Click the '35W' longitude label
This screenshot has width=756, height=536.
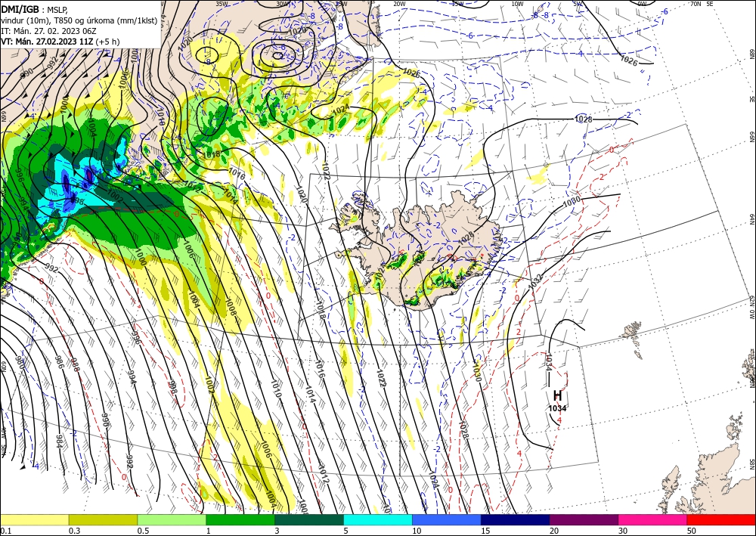coord(222,4)
